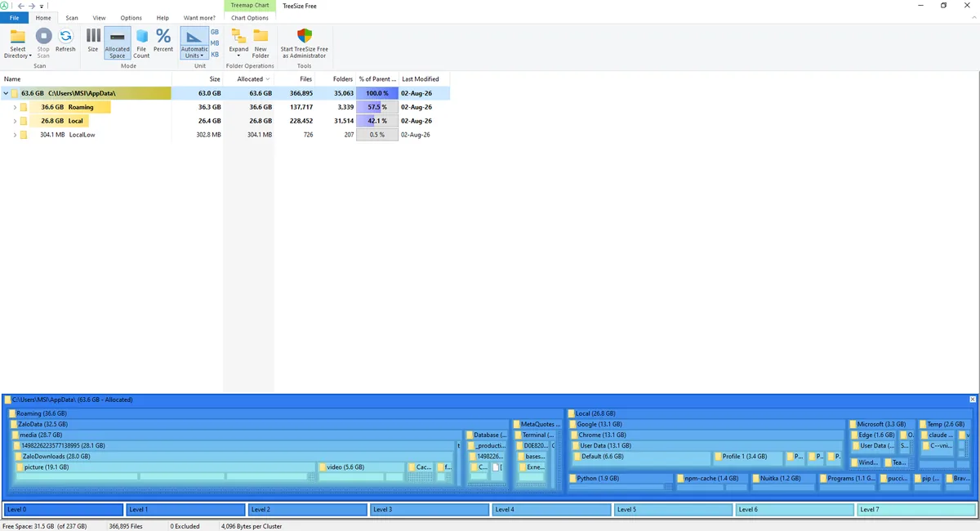Select Allocated Space mode
Viewport: 980px width, 531px height.
(118, 42)
